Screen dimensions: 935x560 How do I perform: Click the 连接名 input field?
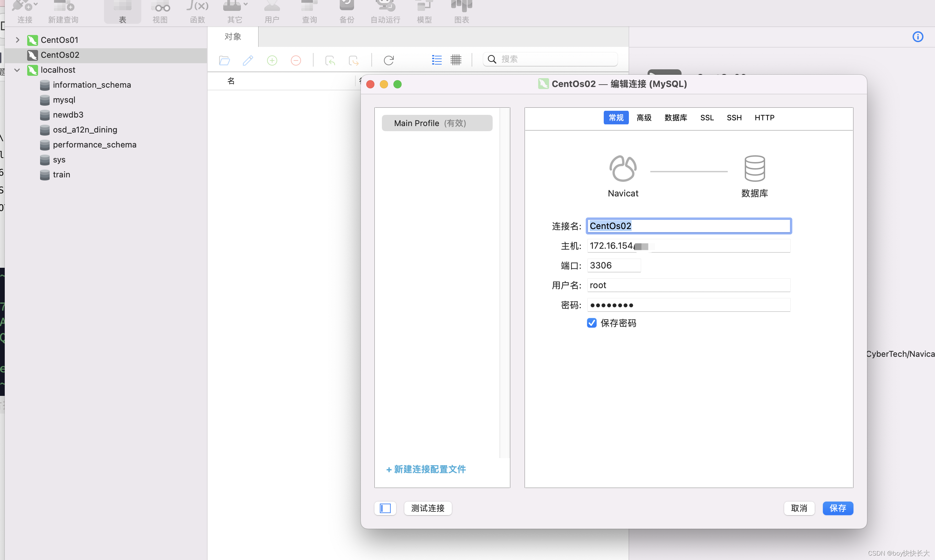point(689,226)
